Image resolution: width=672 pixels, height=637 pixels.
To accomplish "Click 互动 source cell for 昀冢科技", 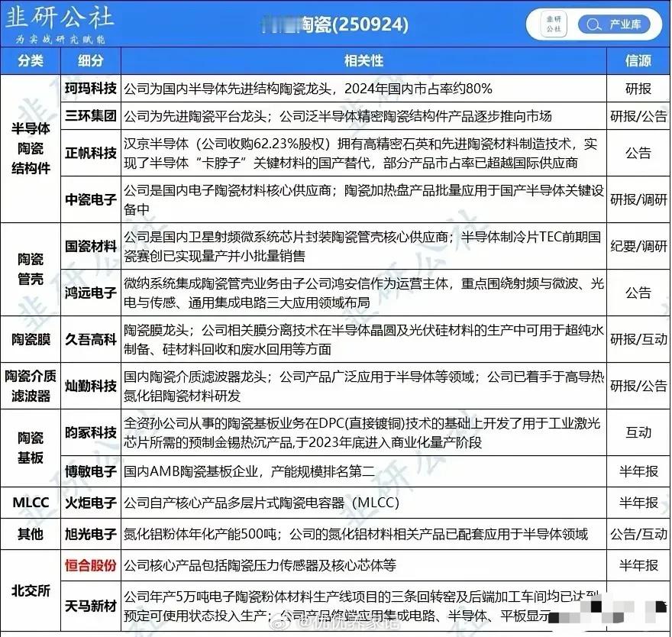I will click(638, 432).
